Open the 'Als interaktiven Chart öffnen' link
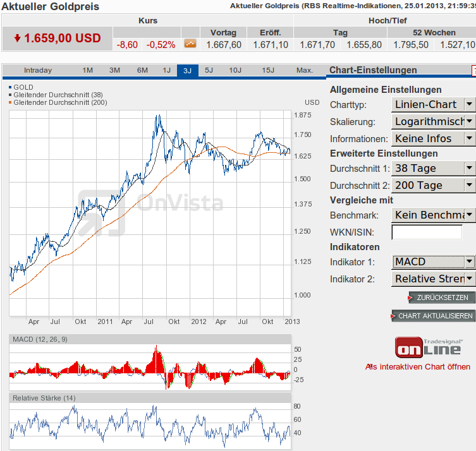The width and height of the screenshot is (476, 451). pos(418,367)
